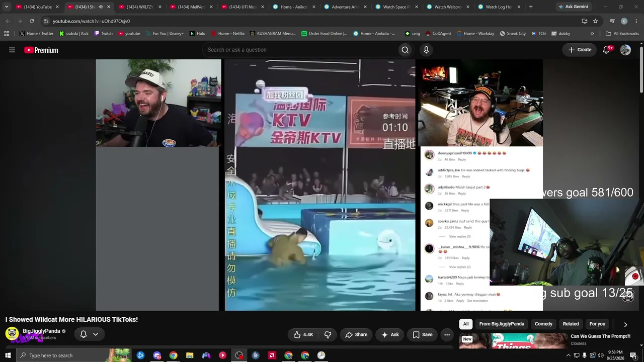
Task: Click the YouTube search magnifier button
Action: 405,50
